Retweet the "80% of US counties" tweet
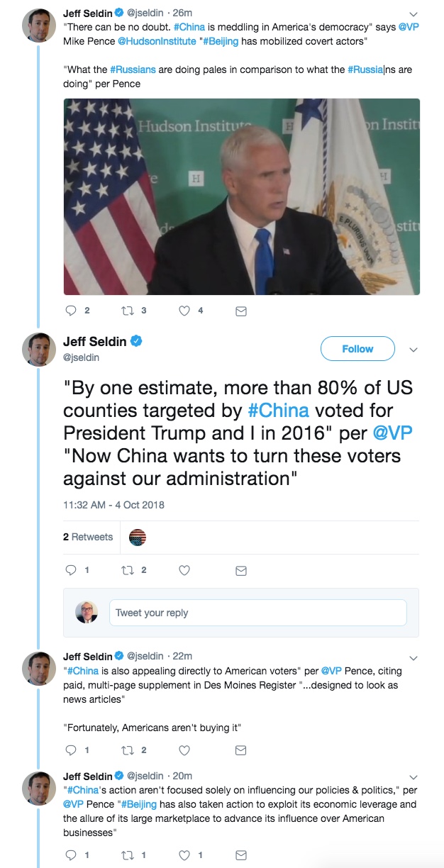The height and width of the screenshot is (868, 444). pyautogui.click(x=128, y=570)
